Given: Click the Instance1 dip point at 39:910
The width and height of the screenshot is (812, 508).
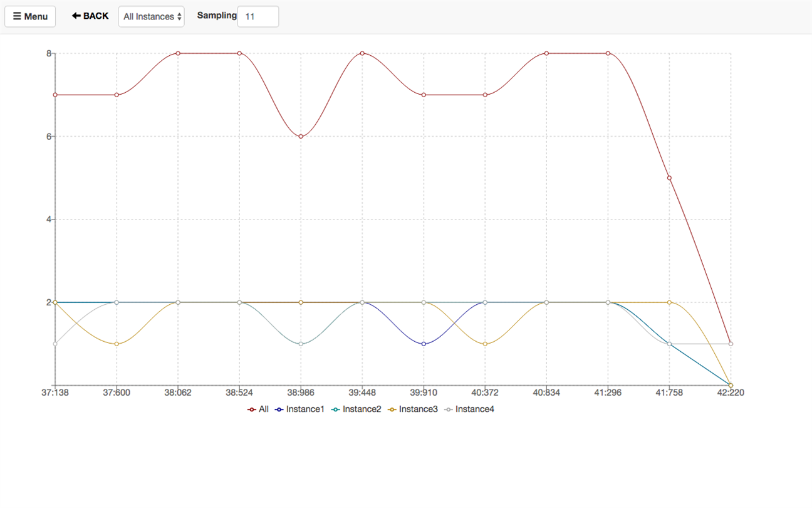Looking at the screenshot, I should 424,344.
